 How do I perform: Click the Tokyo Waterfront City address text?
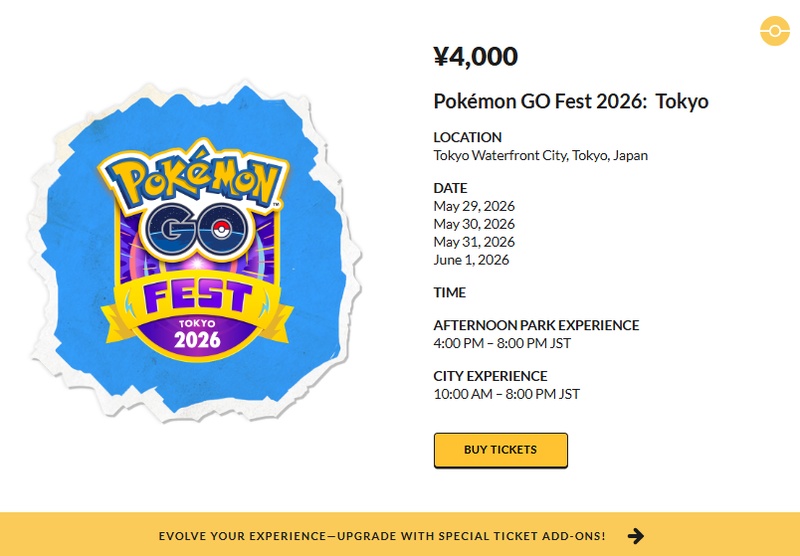(541, 155)
